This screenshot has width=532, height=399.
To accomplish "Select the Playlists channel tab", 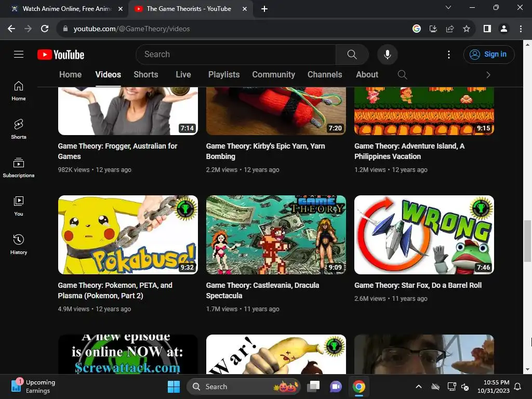I will 224,75.
